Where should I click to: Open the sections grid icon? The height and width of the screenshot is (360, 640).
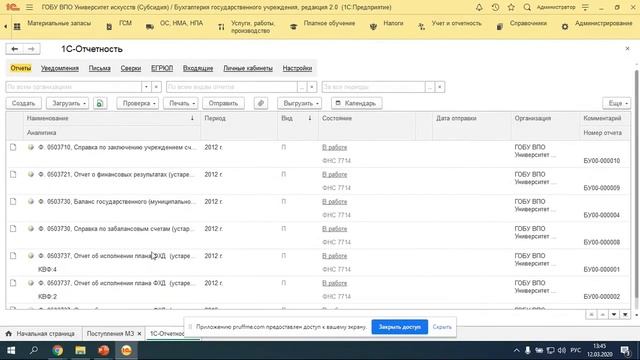pos(17,27)
